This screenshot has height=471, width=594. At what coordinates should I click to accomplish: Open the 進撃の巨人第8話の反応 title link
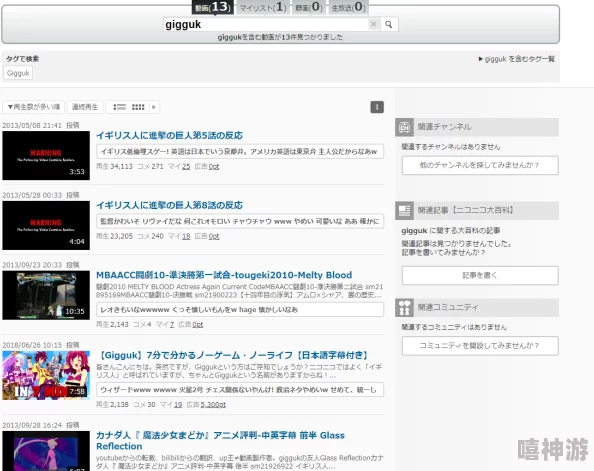[169, 205]
